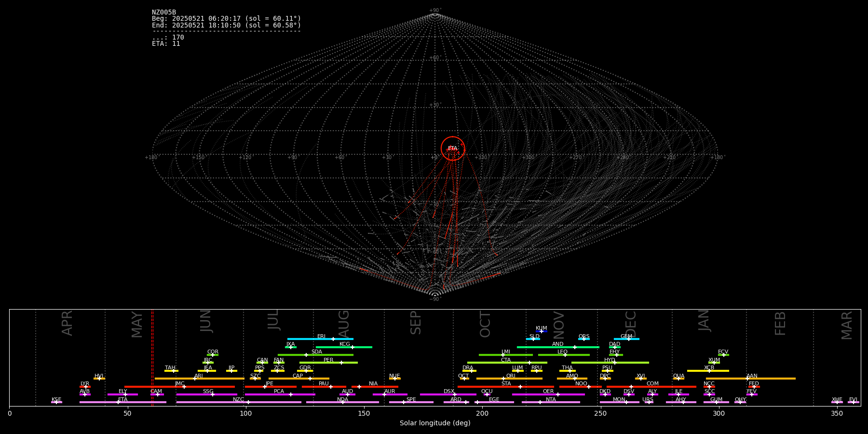Click the FEB month label
The image size is (868, 434).
coord(780,324)
